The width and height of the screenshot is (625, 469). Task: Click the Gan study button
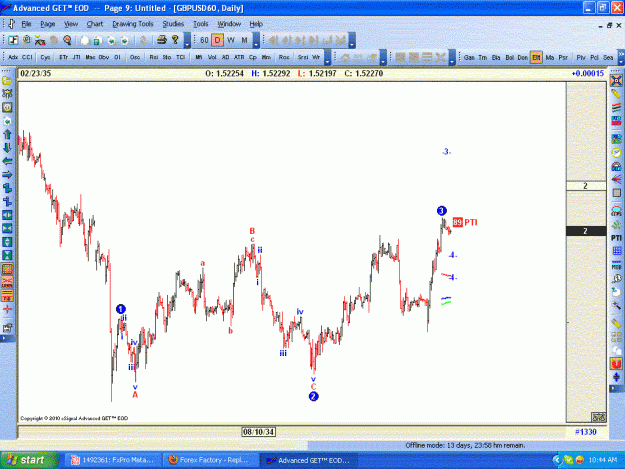[x=469, y=57]
